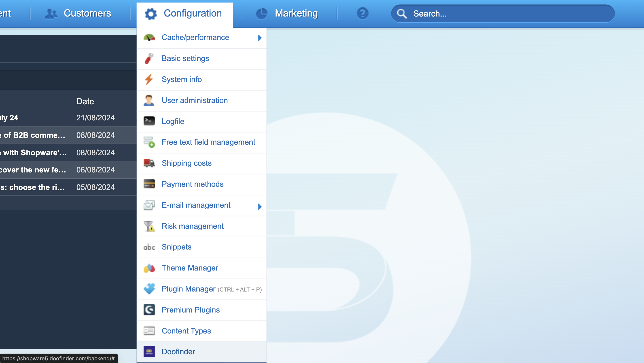Click the Payment methods card icon
Screen dimensions: 644x363
tap(149, 184)
